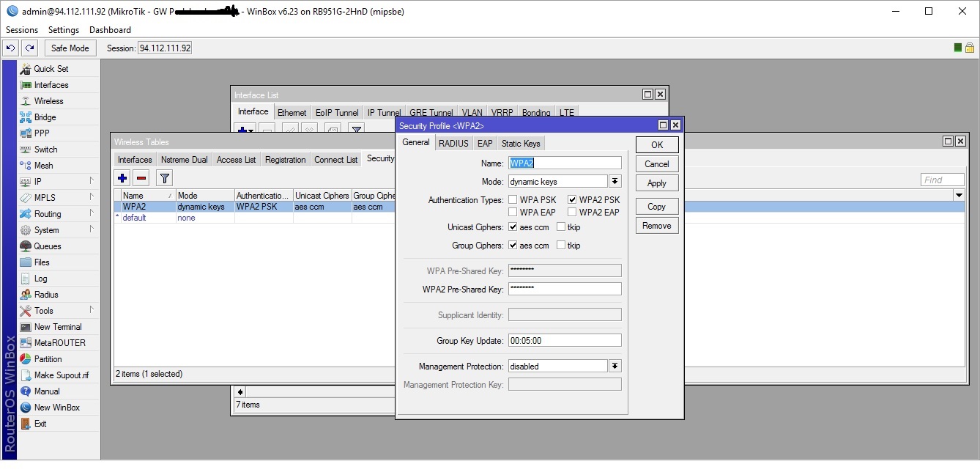
Task: Toggle Group Ciphers tkip checkbox
Action: click(561, 246)
